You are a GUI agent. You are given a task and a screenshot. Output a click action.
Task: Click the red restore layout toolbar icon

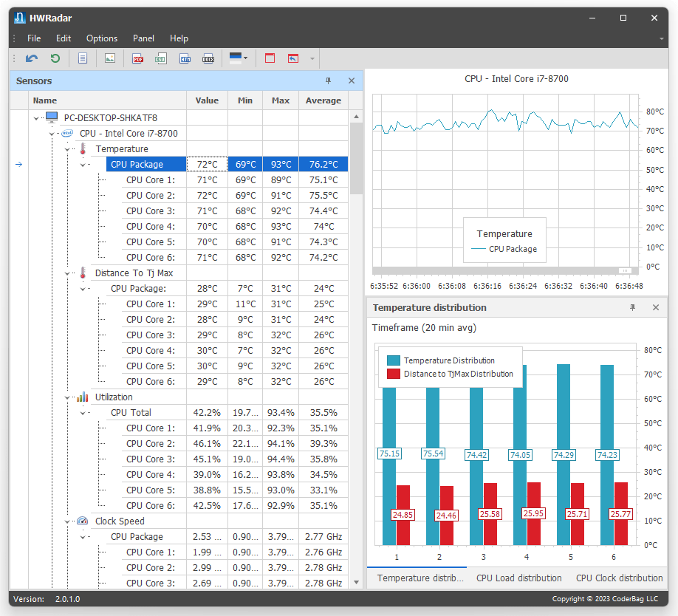[293, 58]
